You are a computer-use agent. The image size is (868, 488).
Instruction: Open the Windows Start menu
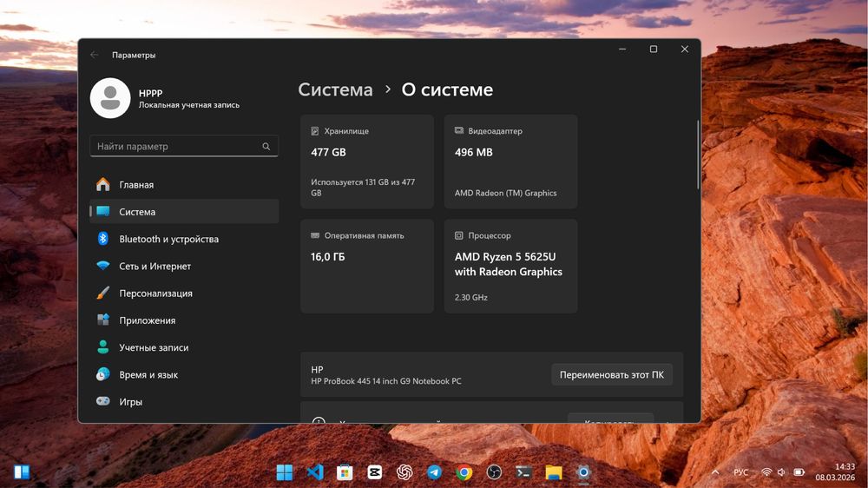pyautogui.click(x=285, y=472)
